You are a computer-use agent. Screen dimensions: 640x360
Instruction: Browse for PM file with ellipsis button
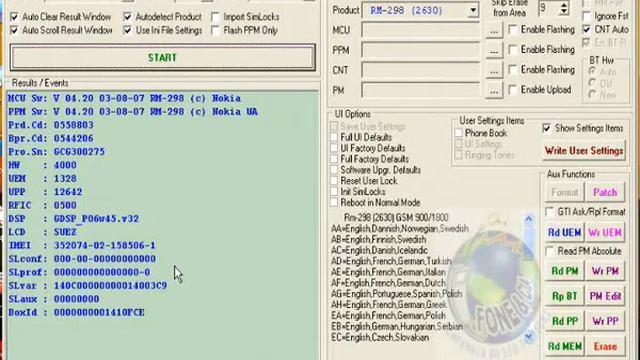(x=494, y=91)
